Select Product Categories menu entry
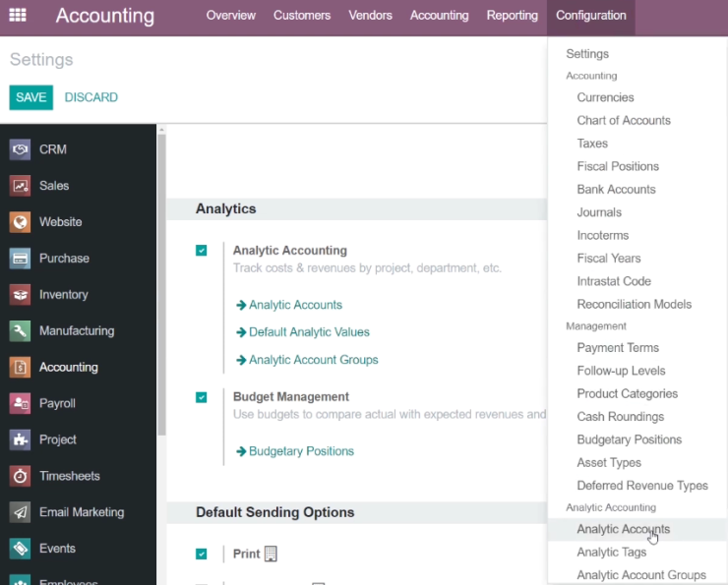Screen dimensions: 728x585 coord(628,394)
